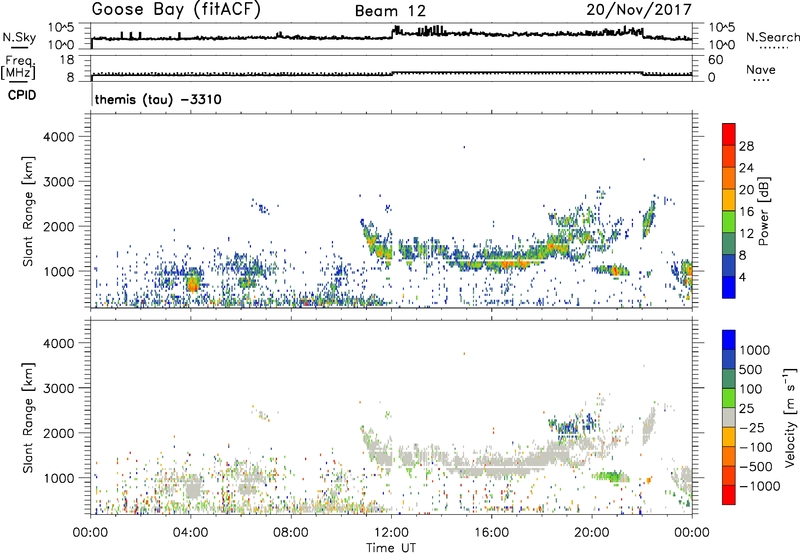Click the '18' frequency axis tick label
The image size is (800, 554).
67,60
